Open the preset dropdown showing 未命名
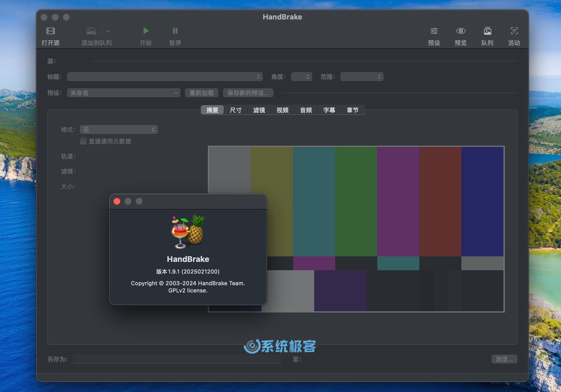Screen dimensions: 561x392 pyautogui.click(x=124, y=93)
